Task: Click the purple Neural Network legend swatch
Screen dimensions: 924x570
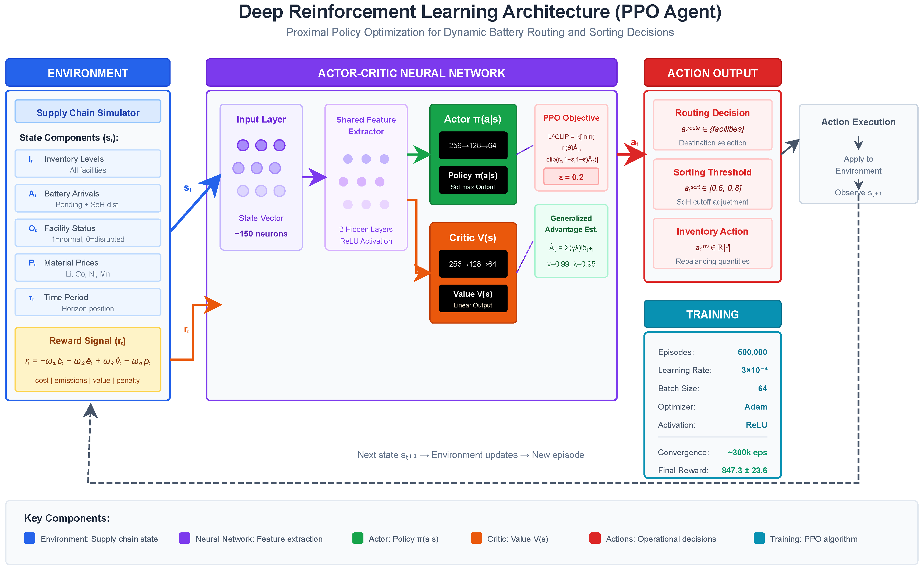Action: pyautogui.click(x=185, y=538)
